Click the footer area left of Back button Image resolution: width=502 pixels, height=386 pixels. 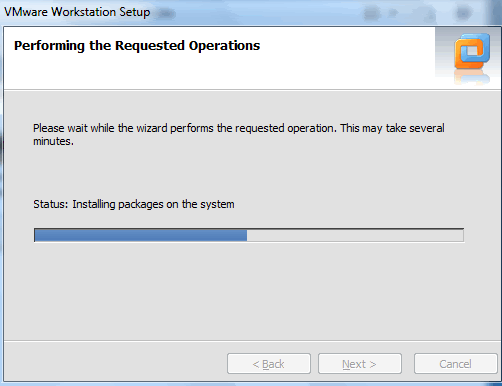coord(115,363)
